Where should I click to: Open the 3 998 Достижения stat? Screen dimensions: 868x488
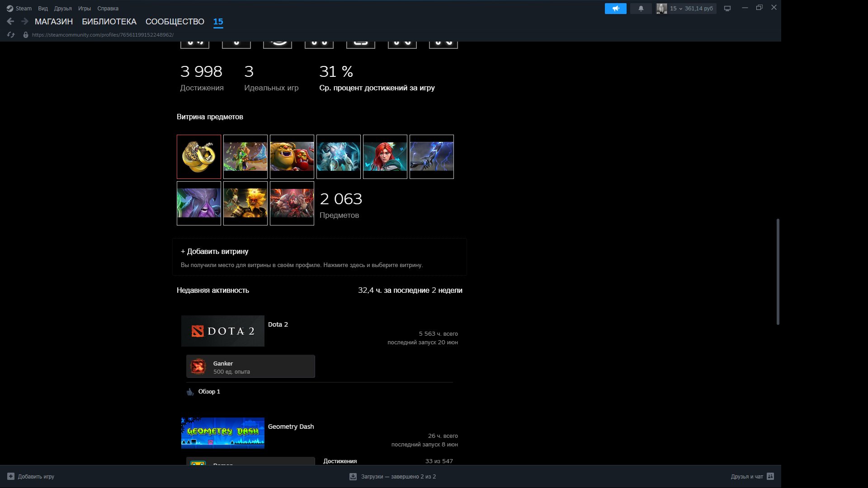pyautogui.click(x=202, y=78)
